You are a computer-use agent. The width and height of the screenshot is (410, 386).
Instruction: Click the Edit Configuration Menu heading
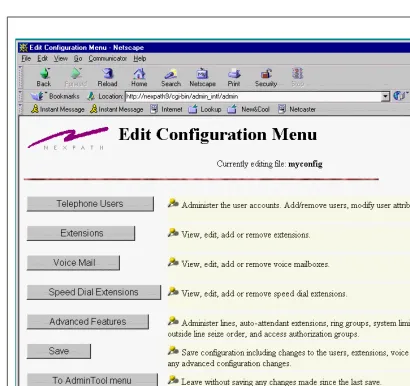pyautogui.click(x=218, y=135)
